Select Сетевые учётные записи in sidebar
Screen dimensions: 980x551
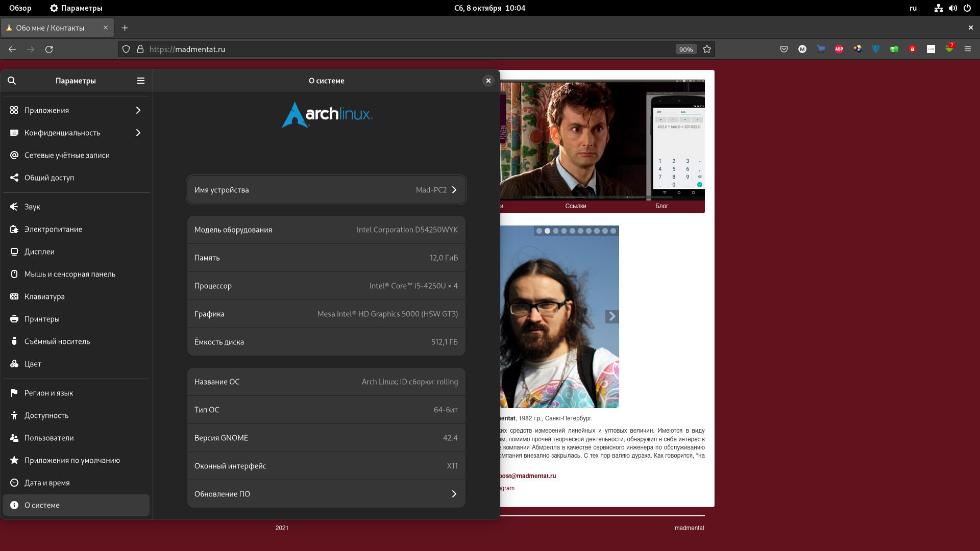pyautogui.click(x=76, y=155)
